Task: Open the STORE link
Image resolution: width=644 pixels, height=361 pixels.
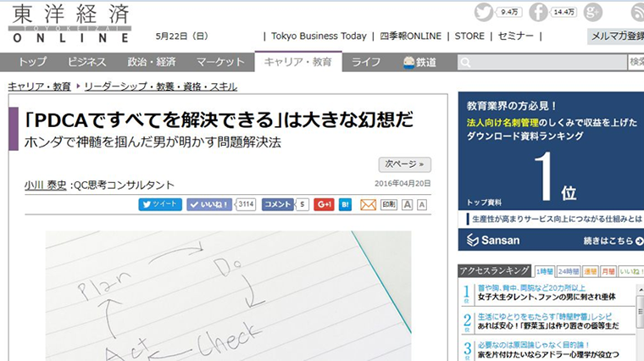Action: tap(469, 36)
